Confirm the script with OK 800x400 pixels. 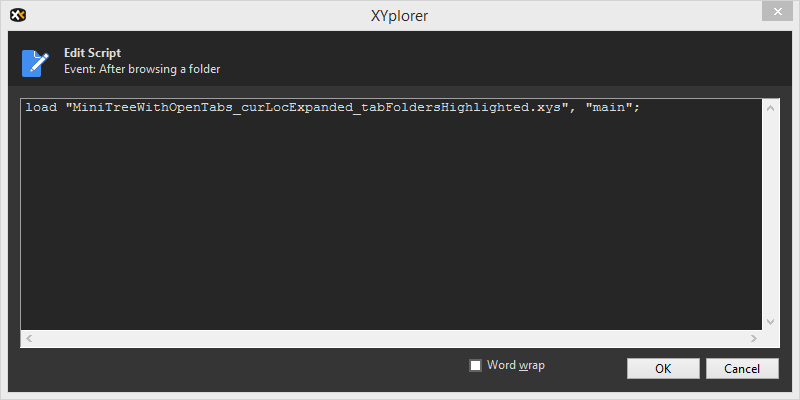coord(663,368)
